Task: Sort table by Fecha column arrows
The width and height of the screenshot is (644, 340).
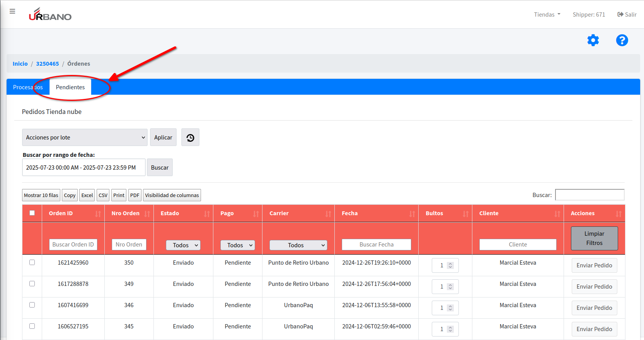Action: pyautogui.click(x=412, y=214)
